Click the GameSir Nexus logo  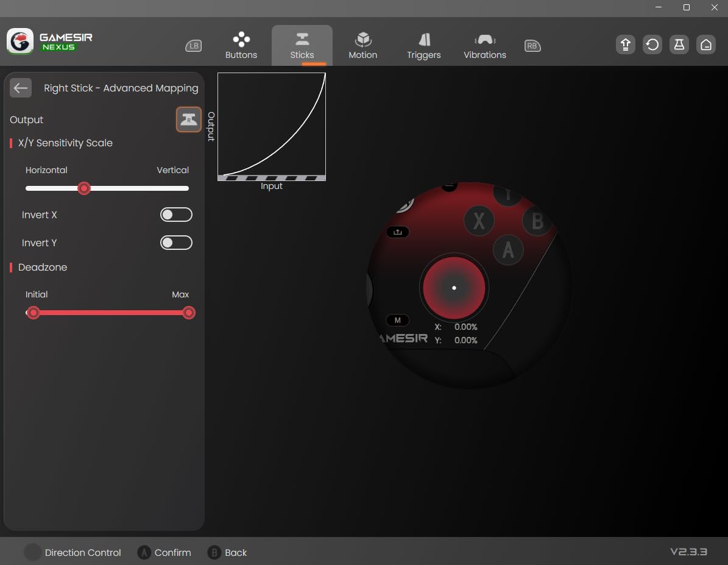pyautogui.click(x=50, y=41)
